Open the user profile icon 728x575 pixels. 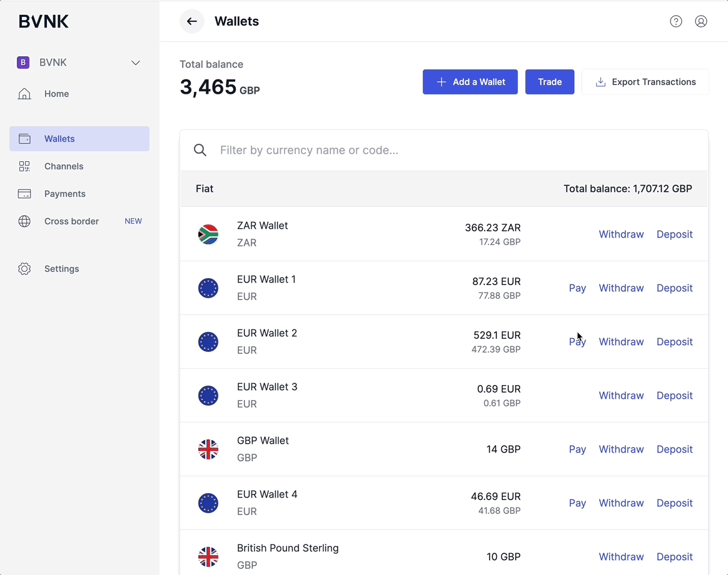701,21
